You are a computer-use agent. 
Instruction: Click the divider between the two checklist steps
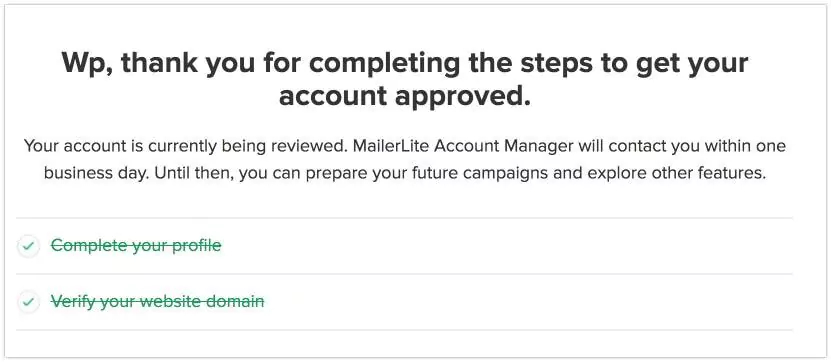[x=404, y=274]
